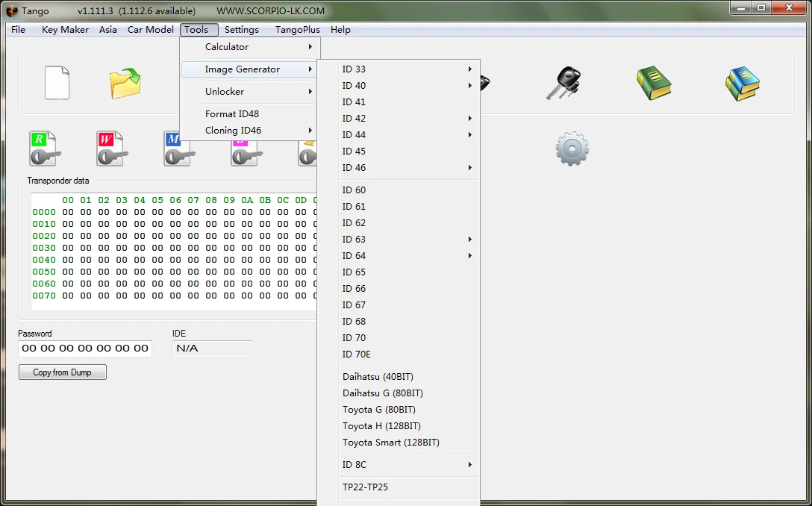This screenshot has height=506, width=812.
Task: Expand the ID 33 submenu
Action: 399,69
